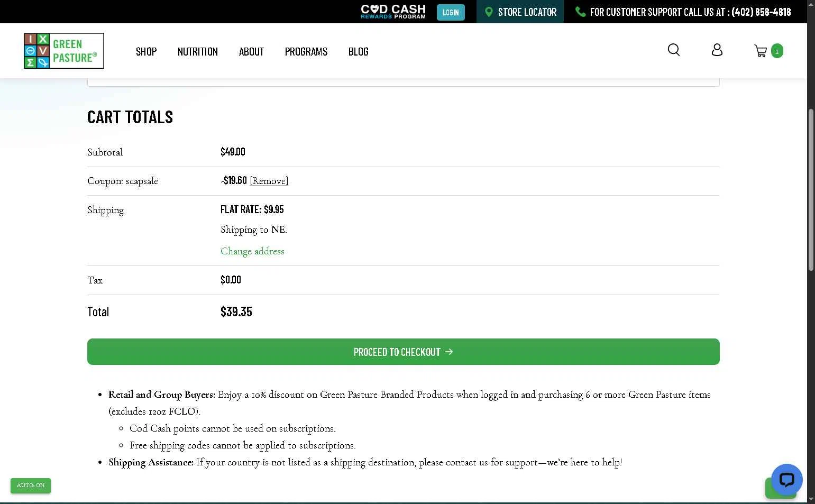Screen dimensions: 815x504
Task: Click the subtotal value $49.00
Action: pos(233,152)
